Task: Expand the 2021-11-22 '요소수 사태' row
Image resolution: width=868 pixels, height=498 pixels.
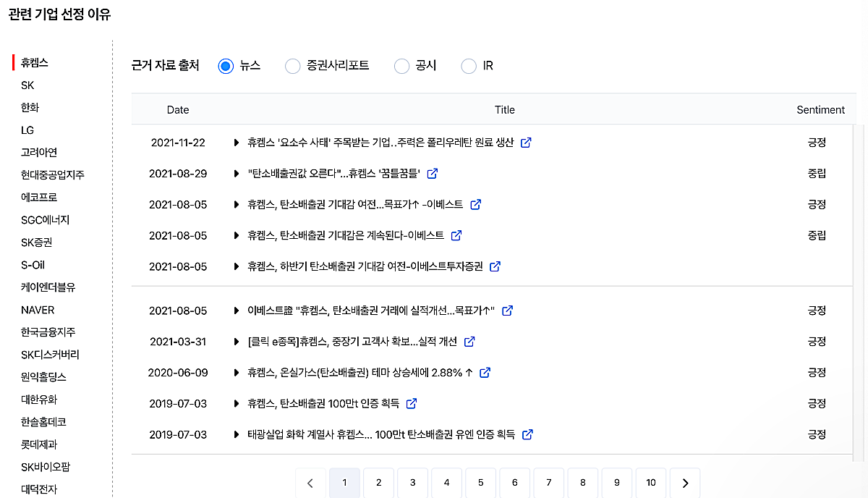Action: point(236,143)
